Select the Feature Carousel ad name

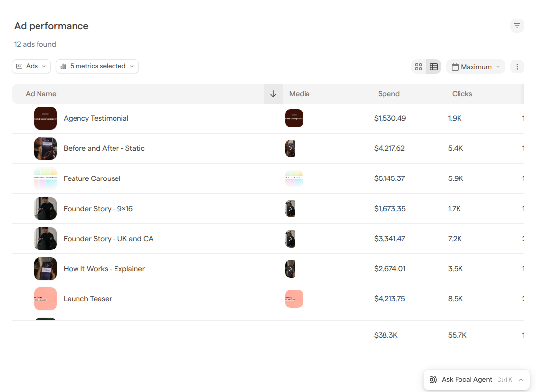click(92, 178)
